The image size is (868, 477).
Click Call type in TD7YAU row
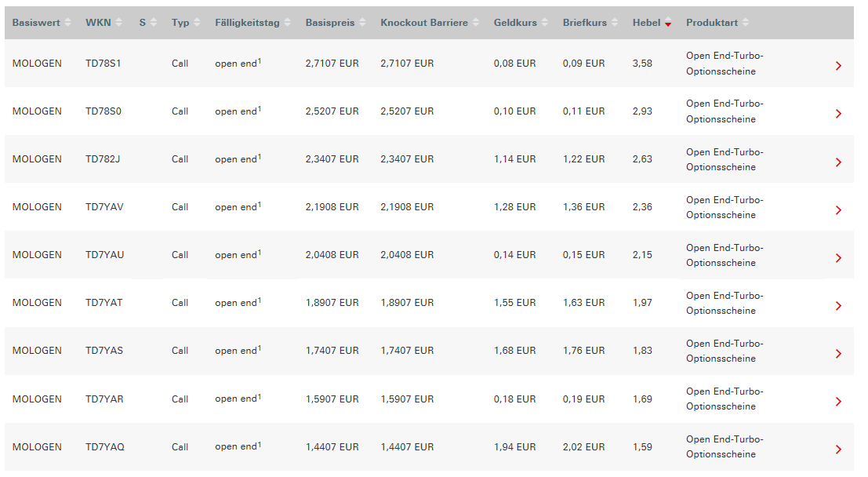click(x=180, y=255)
